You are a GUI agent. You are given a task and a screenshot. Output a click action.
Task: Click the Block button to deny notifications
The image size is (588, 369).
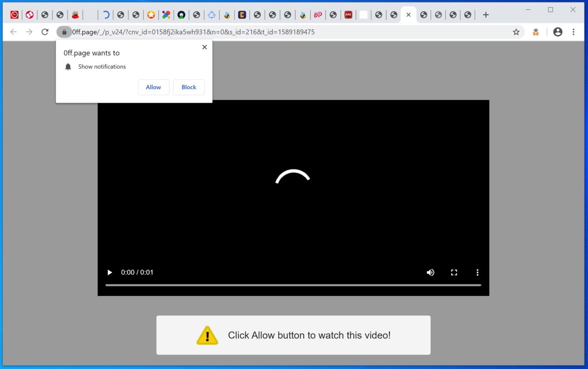tap(188, 87)
